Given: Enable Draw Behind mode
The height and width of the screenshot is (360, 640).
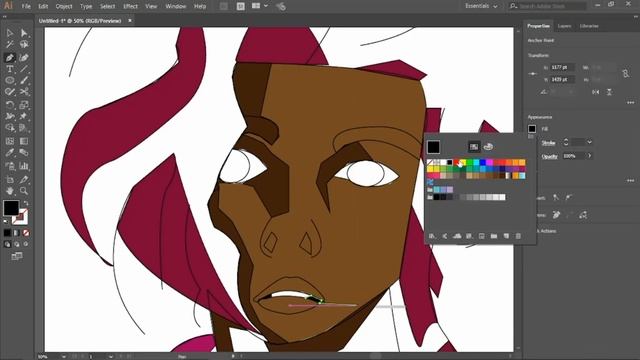Looking at the screenshot, I should coord(17,244).
